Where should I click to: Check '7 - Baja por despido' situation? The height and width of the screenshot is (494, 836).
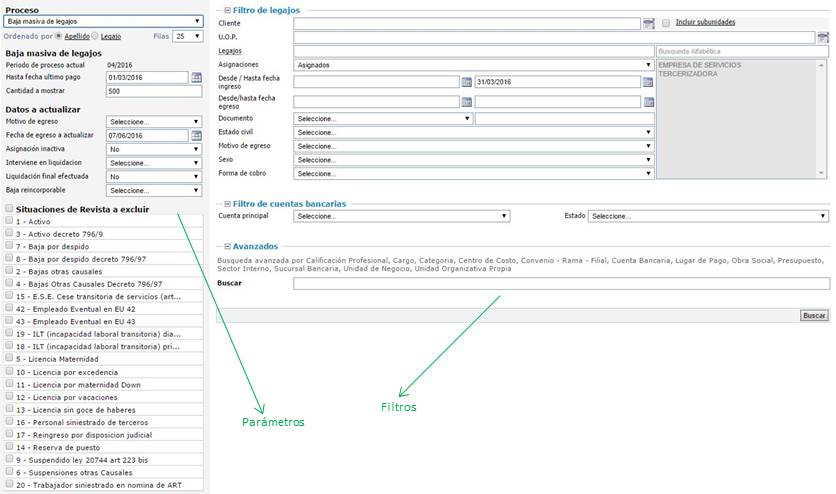click(x=10, y=245)
